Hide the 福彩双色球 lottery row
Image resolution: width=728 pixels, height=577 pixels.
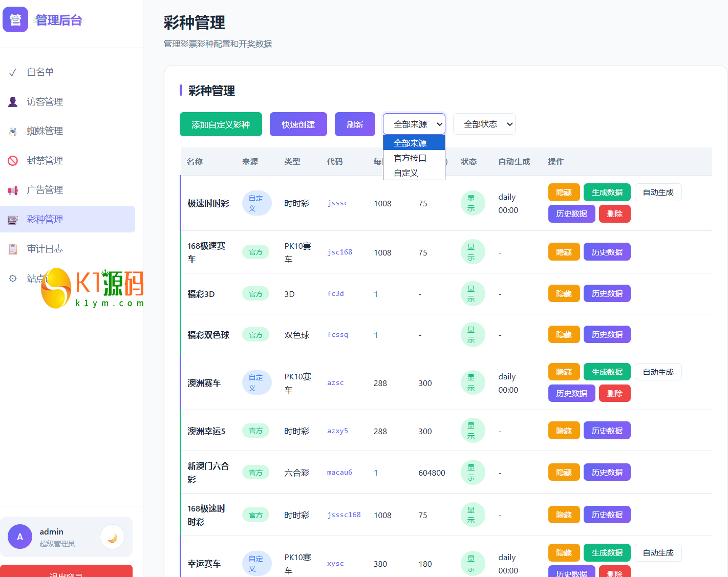click(564, 334)
